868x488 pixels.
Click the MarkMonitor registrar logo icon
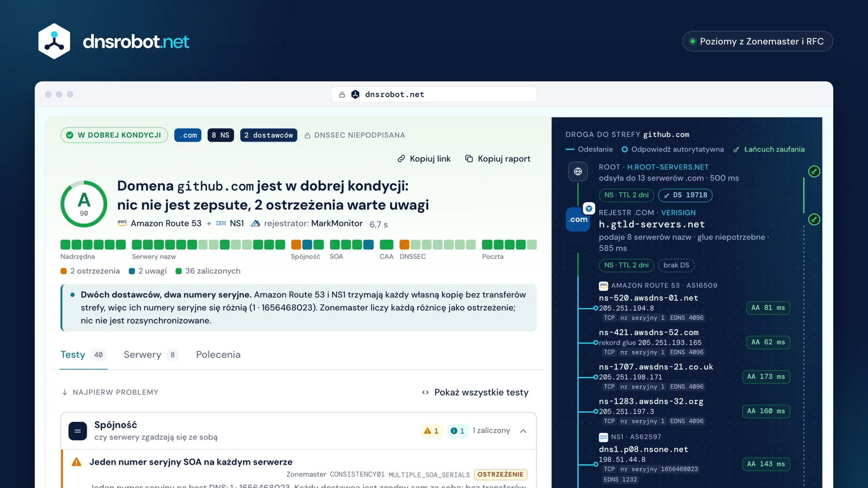click(256, 223)
